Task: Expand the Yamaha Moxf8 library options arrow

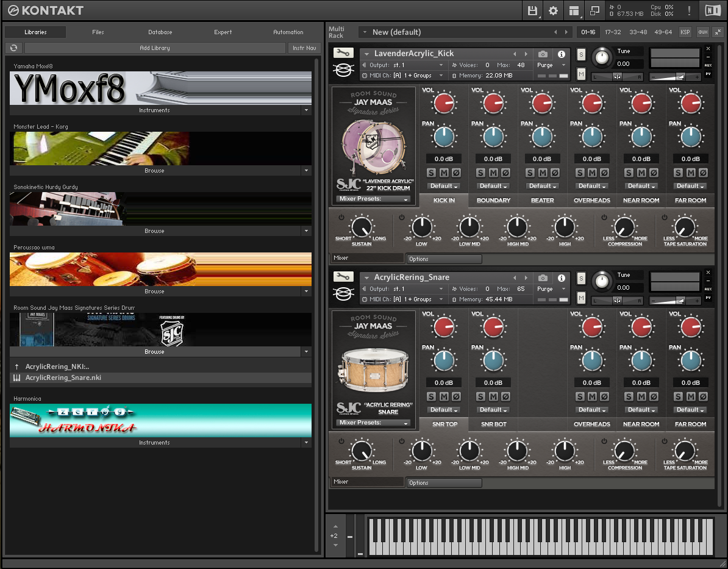Action: point(307,110)
